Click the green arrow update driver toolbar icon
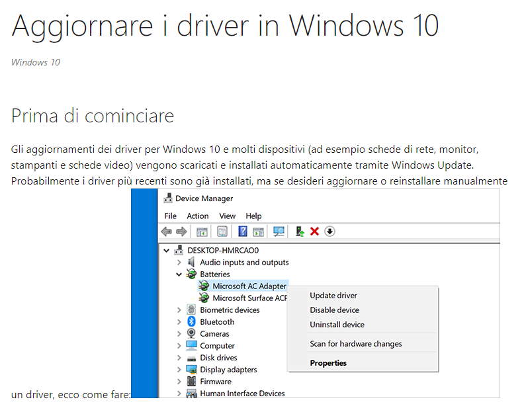Screen dimensions: 524x420 300,231
